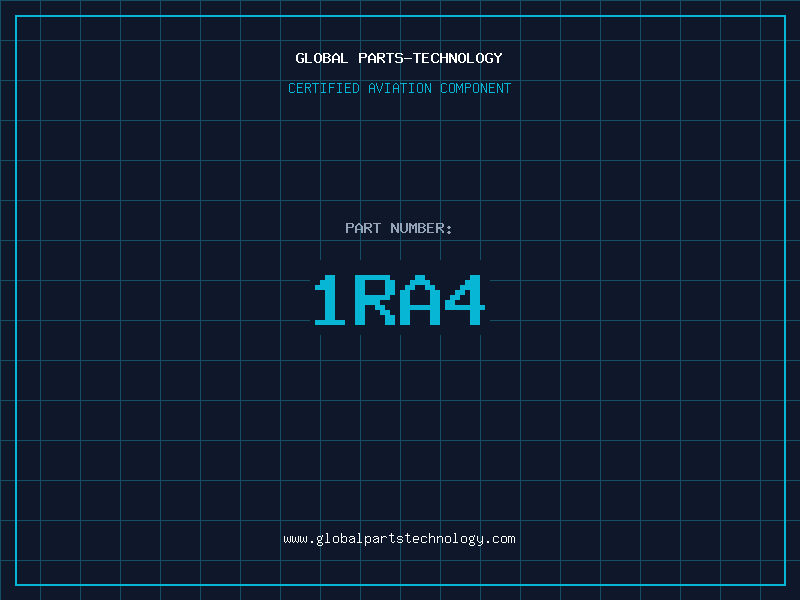Select the word "NUMBER:" in the label
The height and width of the screenshot is (600, 800).
[421, 228]
